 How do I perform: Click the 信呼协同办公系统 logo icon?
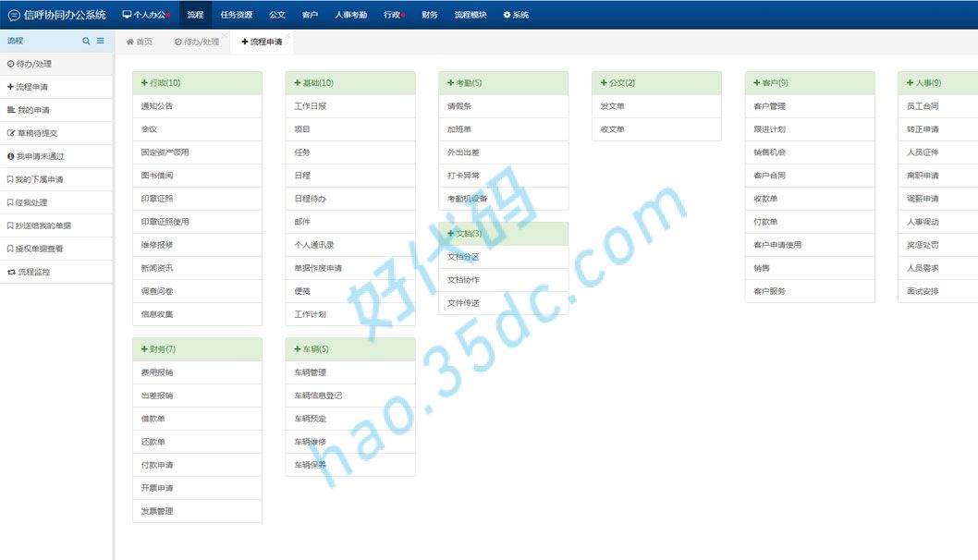click(x=14, y=15)
